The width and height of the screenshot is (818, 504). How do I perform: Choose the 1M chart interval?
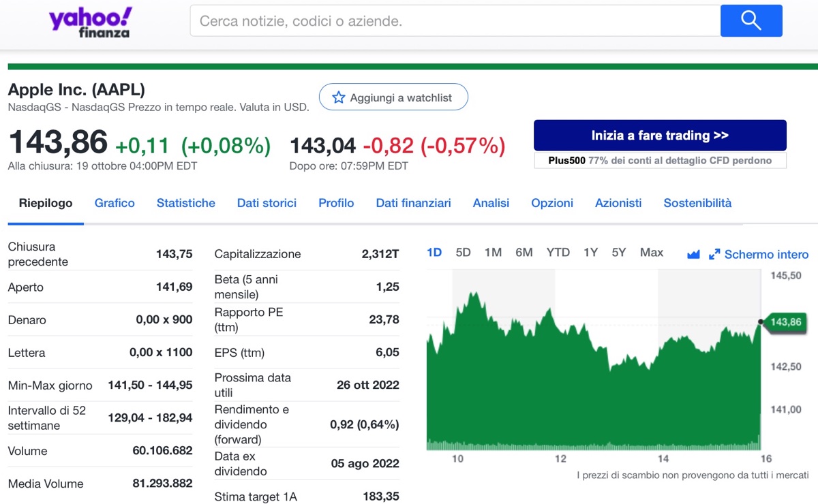pyautogui.click(x=493, y=252)
